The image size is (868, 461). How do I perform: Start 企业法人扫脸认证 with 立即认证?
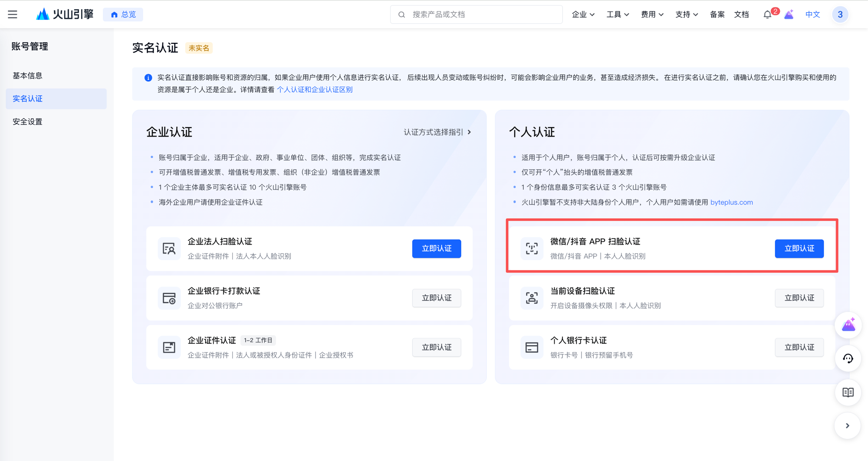437,248
